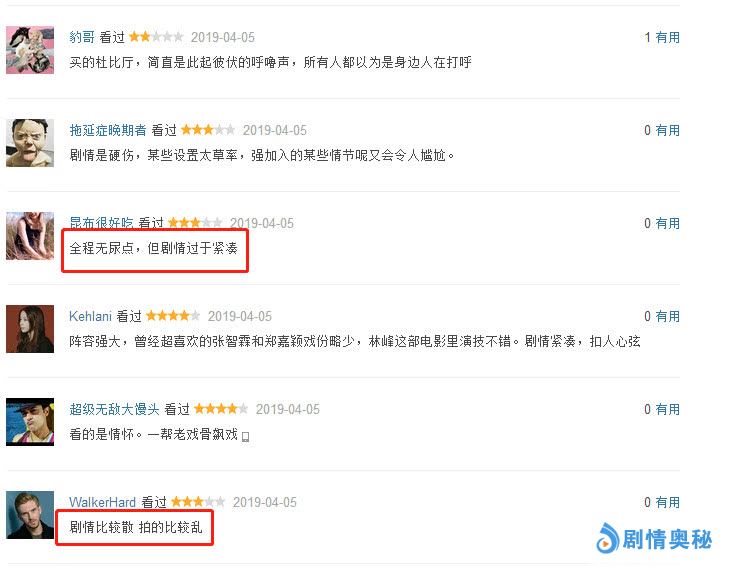Visit 昆布很好吃 profile via username
The width and height of the screenshot is (740, 569).
coord(101,223)
